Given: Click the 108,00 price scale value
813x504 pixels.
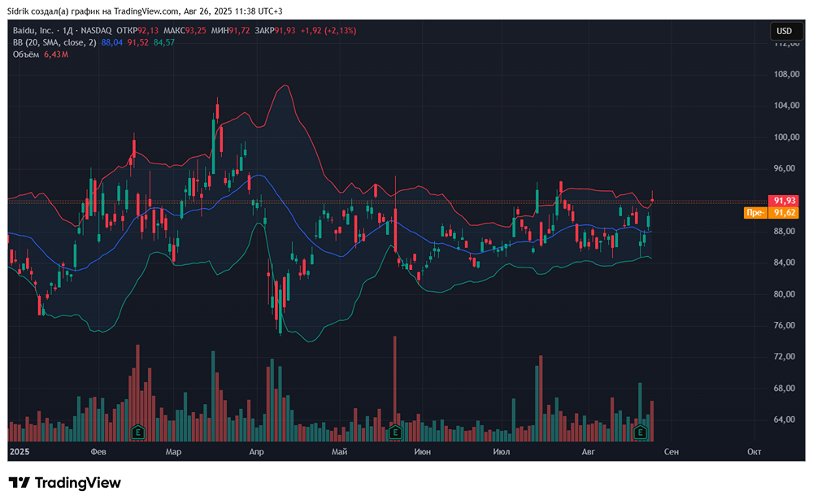Looking at the screenshot, I should click(786, 74).
